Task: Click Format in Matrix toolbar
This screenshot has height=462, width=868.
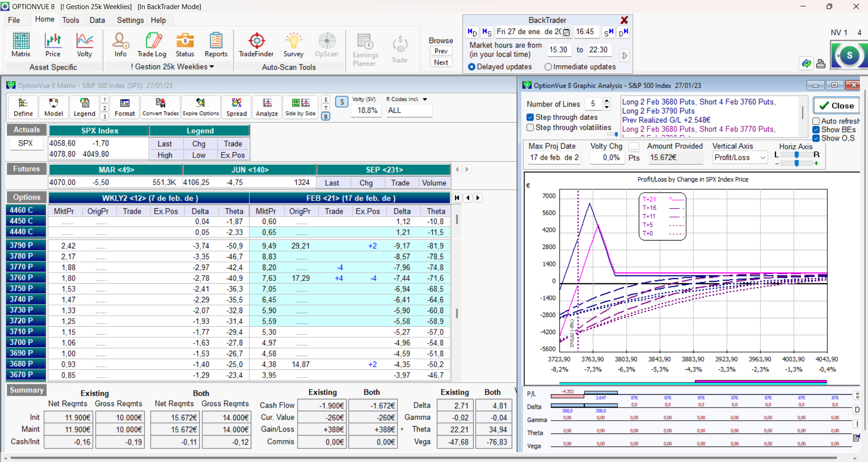Action: pyautogui.click(x=125, y=108)
